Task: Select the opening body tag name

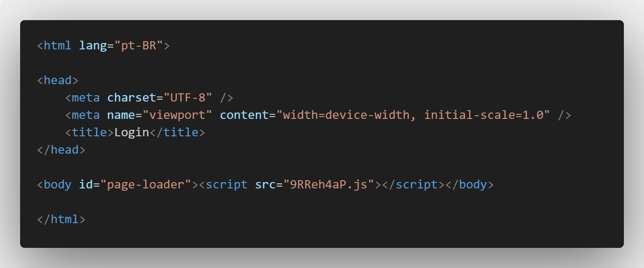Action: (x=58, y=185)
